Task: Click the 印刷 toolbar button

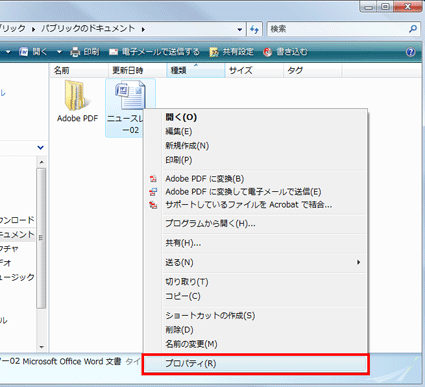Action: click(x=85, y=52)
